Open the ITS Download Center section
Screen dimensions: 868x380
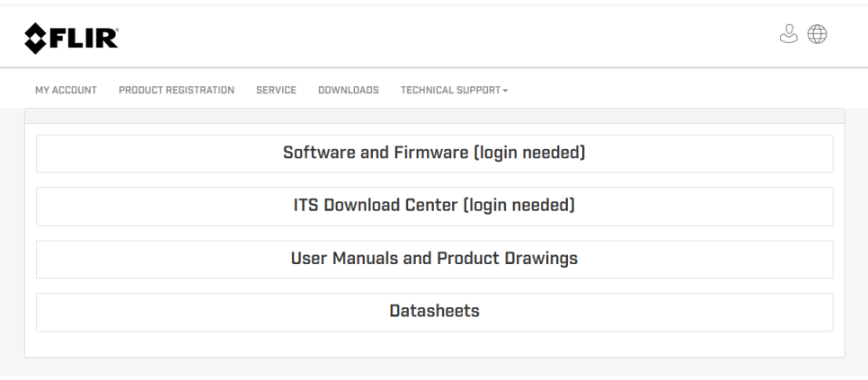435,207
